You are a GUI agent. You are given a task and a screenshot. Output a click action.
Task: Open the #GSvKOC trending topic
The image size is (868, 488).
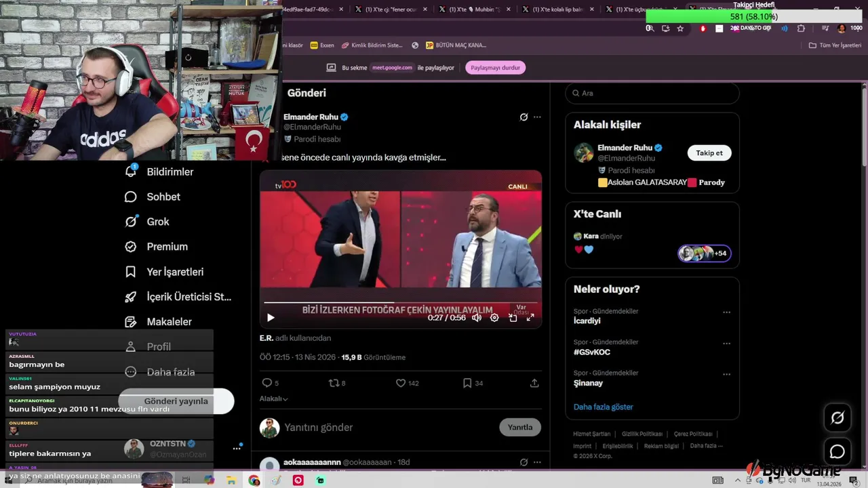pos(592,352)
